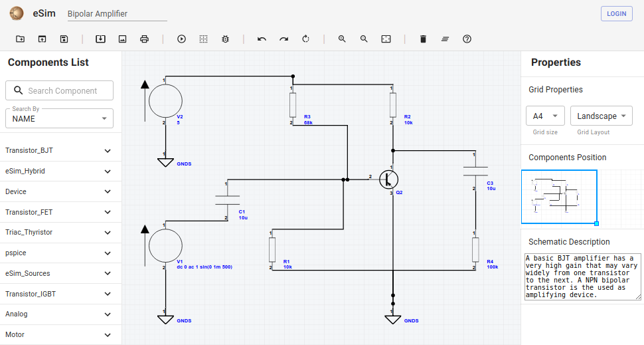Screen dimensions: 644x345
Task: Expand the eSim_Sources library
Action: tap(61, 273)
